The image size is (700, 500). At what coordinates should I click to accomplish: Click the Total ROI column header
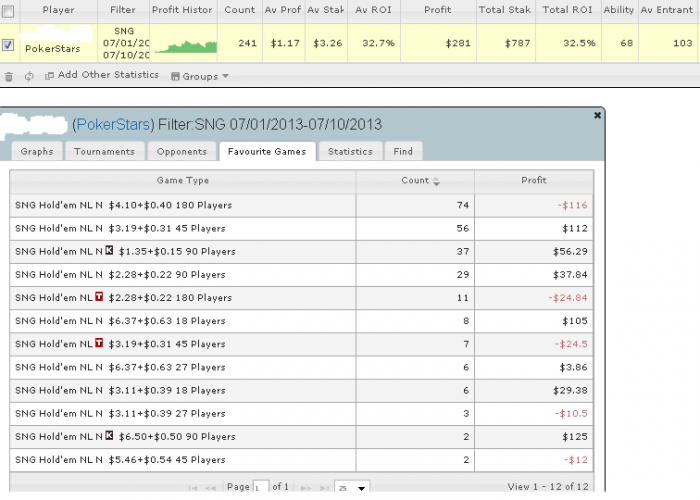[x=567, y=10]
